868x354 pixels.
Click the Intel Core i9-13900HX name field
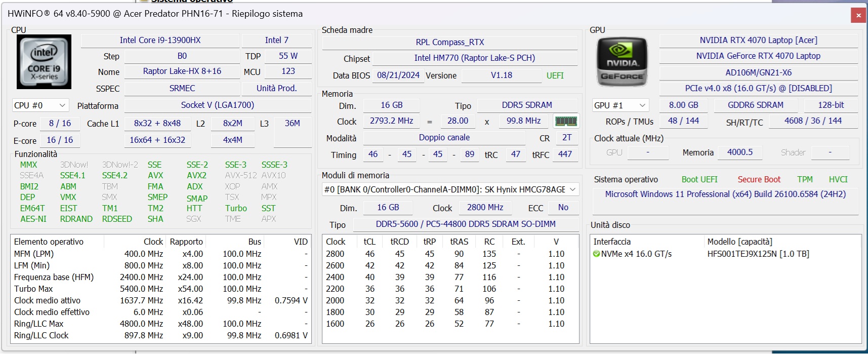[x=160, y=41]
